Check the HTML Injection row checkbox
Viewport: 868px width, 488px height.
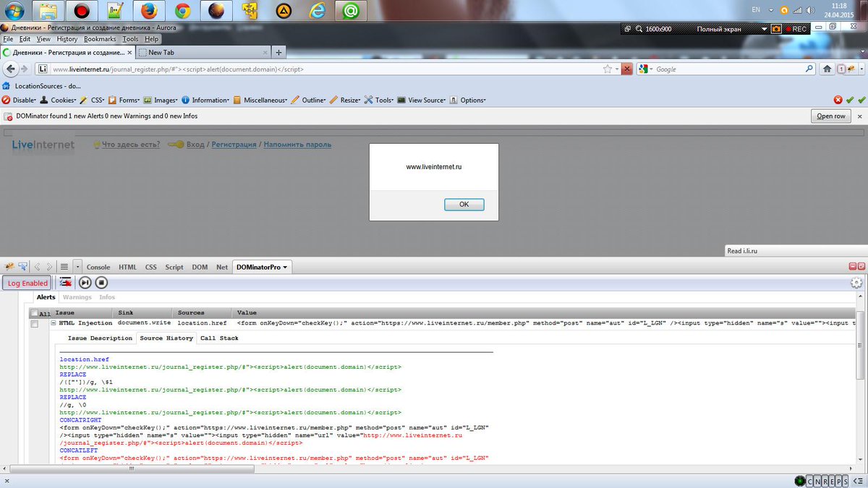pos(34,323)
